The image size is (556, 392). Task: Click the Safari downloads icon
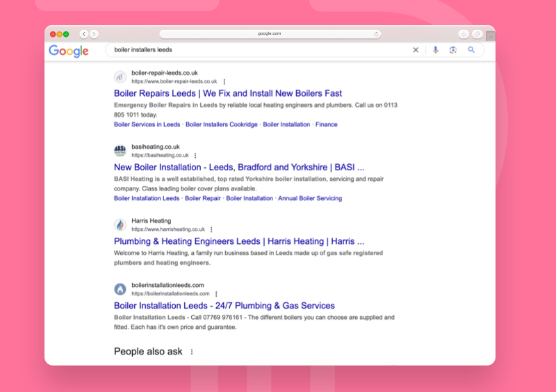[x=464, y=34]
